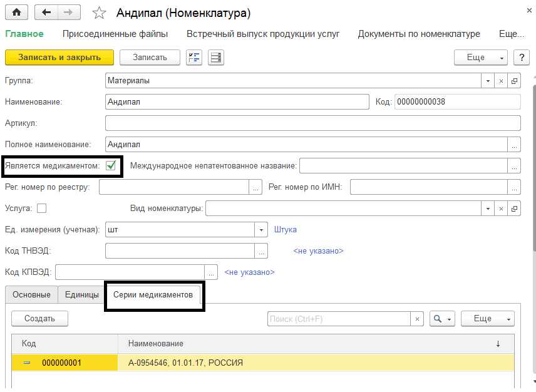Viewport: 536px width, 392px height.
Task: Open the Группа item with the open icon
Action: point(514,81)
